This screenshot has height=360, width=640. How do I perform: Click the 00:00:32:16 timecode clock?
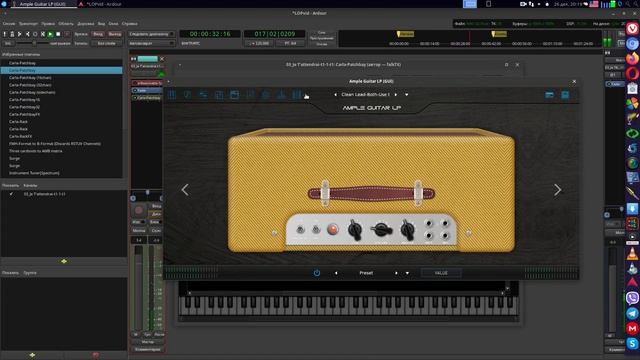tap(210, 34)
